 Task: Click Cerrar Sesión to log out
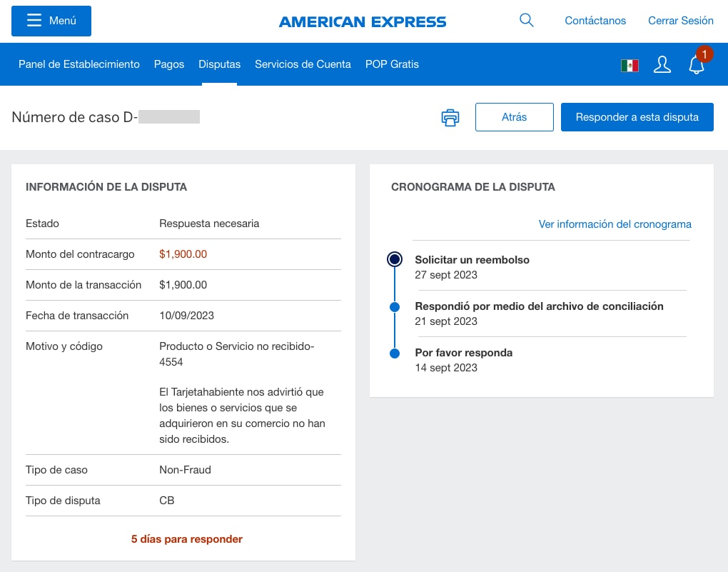pos(680,21)
